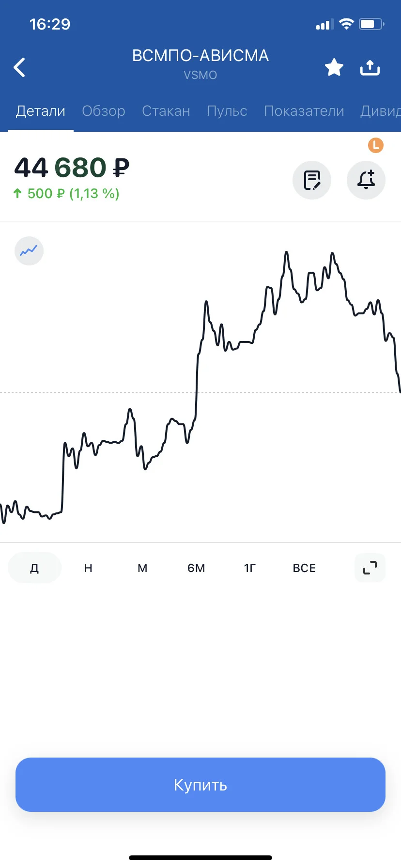
Task: Go to the Пульс tab
Action: (227, 111)
